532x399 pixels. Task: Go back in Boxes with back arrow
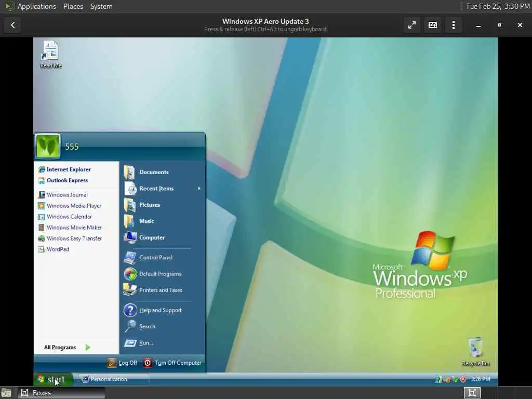(13, 25)
